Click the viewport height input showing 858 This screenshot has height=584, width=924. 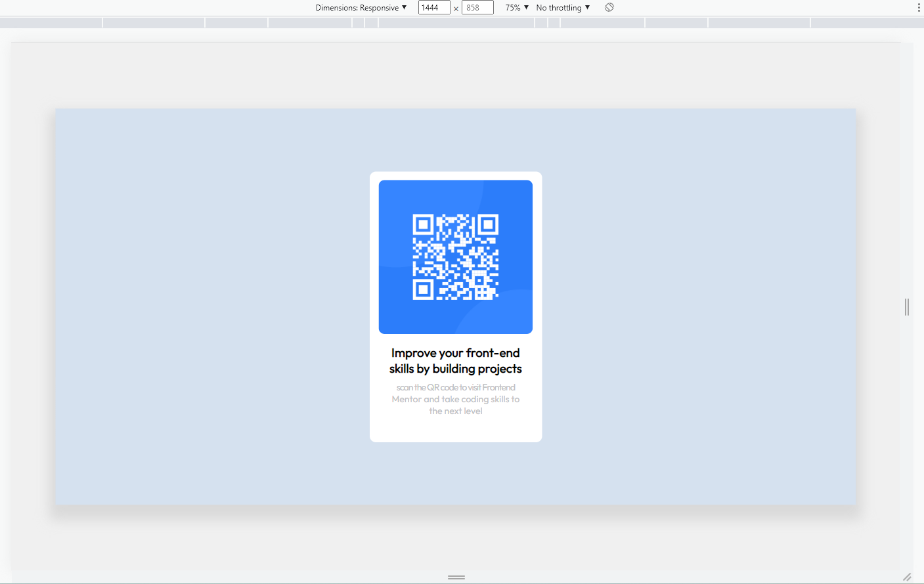tap(477, 7)
